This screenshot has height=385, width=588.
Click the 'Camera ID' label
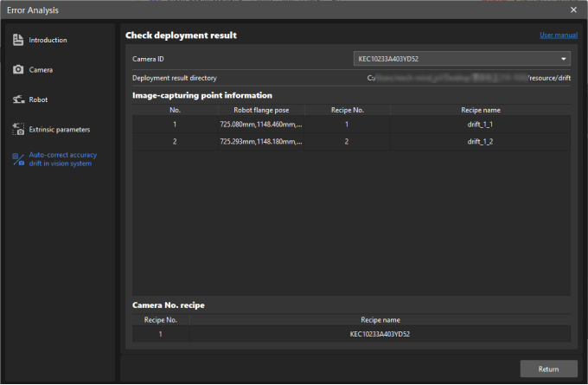coord(148,59)
